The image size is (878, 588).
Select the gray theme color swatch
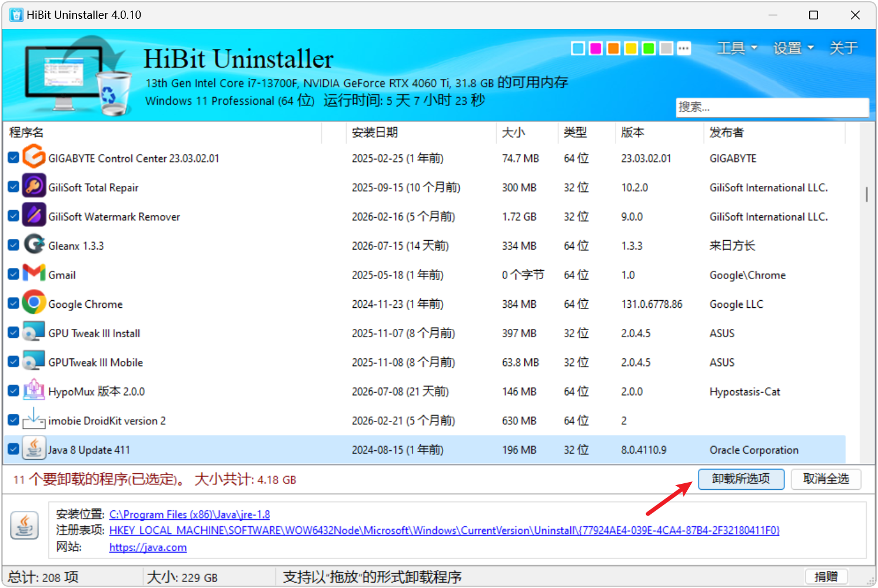click(x=666, y=48)
